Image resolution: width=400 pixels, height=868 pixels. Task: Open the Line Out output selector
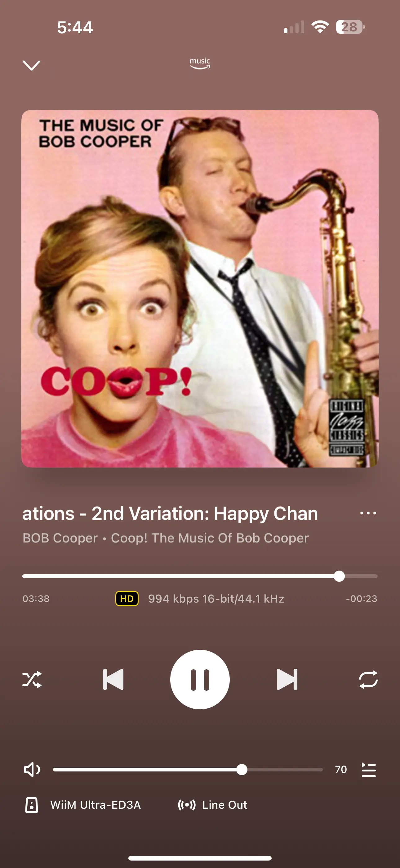point(212,805)
